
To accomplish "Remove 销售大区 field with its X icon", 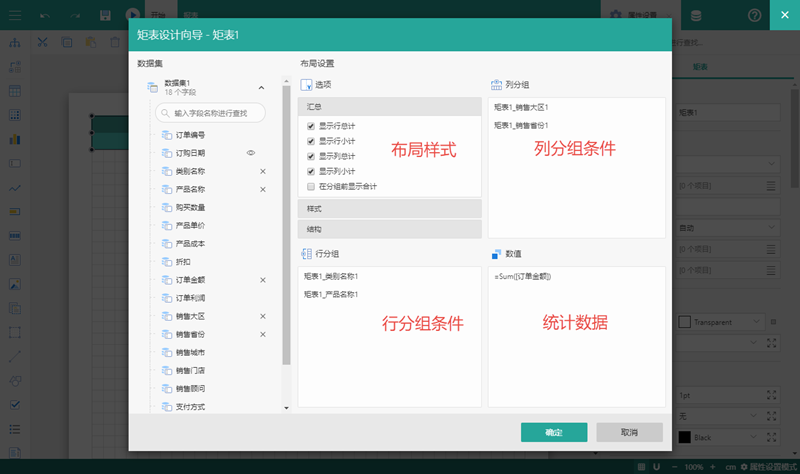I will pyautogui.click(x=263, y=316).
